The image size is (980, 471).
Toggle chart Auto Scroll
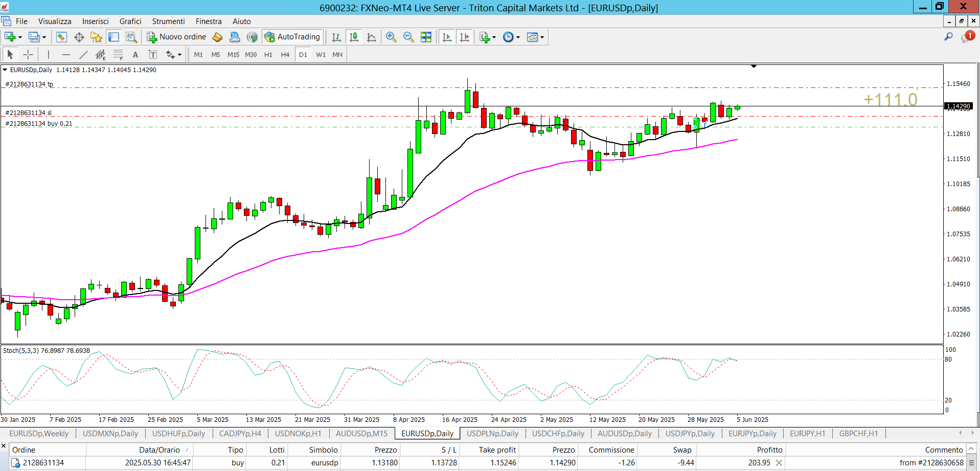tap(447, 37)
